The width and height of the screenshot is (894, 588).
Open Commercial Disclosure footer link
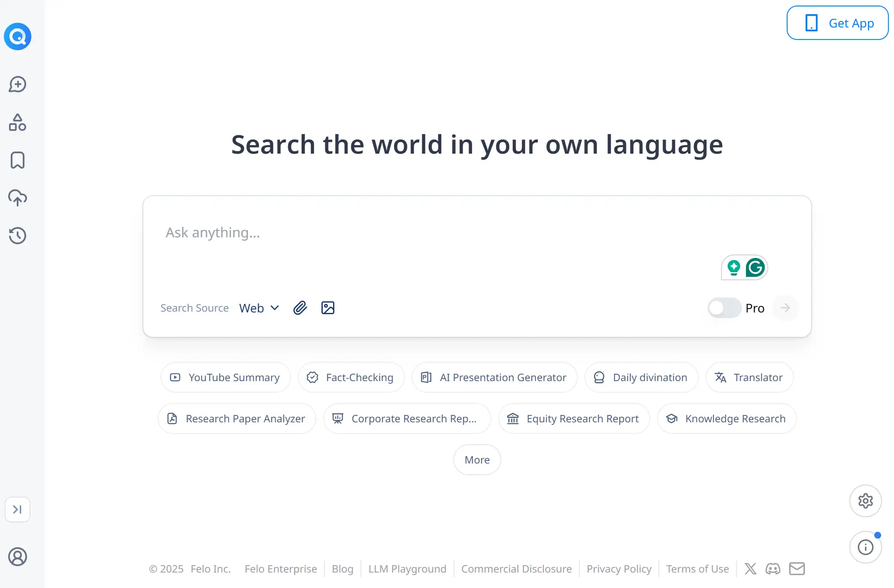pos(516,569)
